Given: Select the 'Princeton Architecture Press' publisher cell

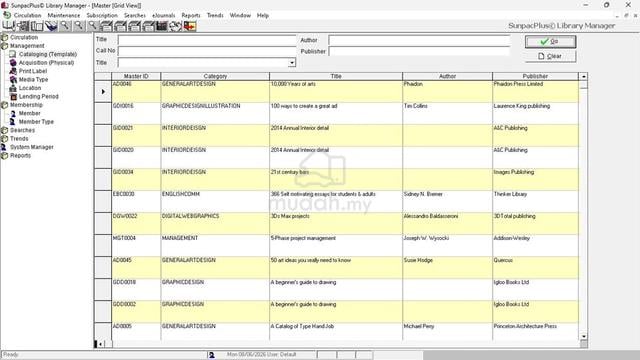Looking at the screenshot, I should tap(536, 331).
